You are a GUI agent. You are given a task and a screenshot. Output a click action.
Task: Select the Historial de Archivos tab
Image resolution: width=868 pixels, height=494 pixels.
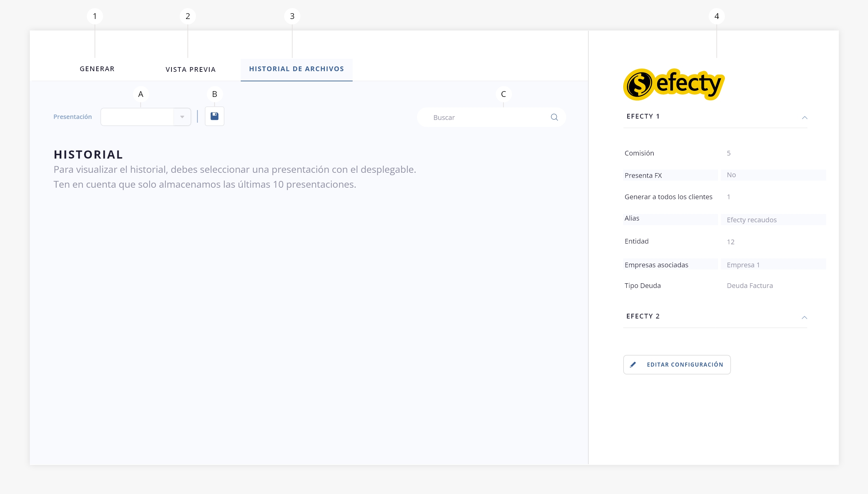pos(296,69)
